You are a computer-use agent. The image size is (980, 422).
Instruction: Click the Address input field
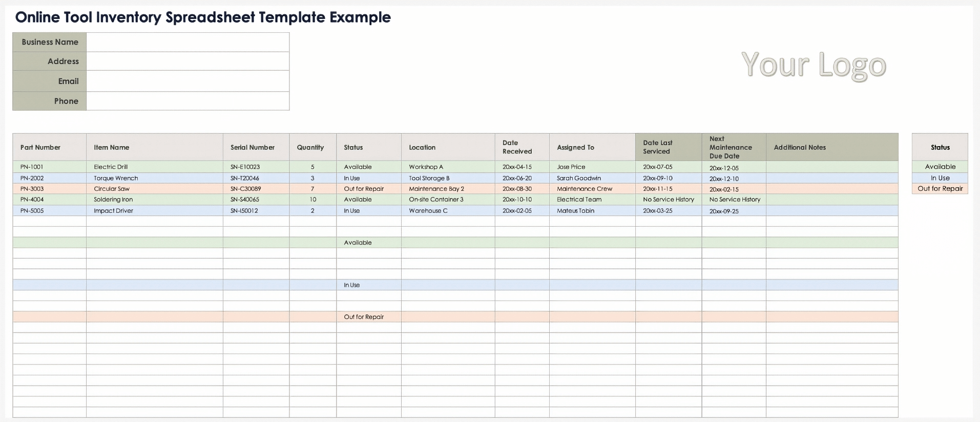click(x=187, y=61)
